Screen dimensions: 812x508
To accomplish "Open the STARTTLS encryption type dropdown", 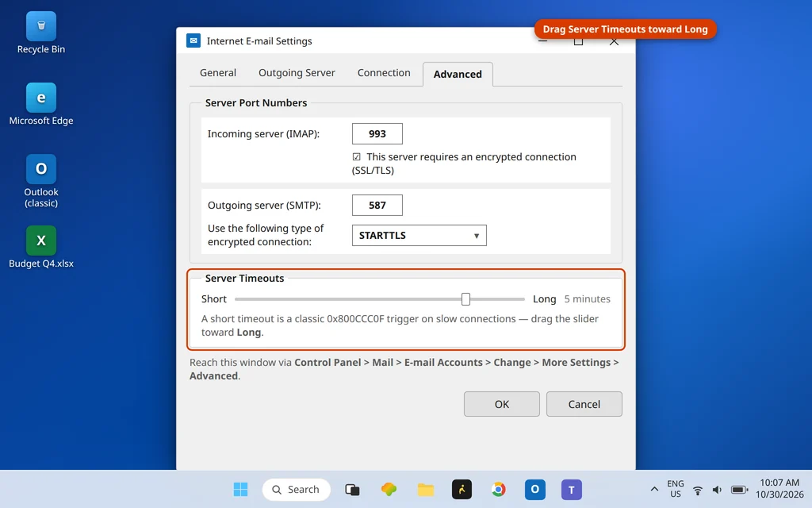I will pos(419,235).
